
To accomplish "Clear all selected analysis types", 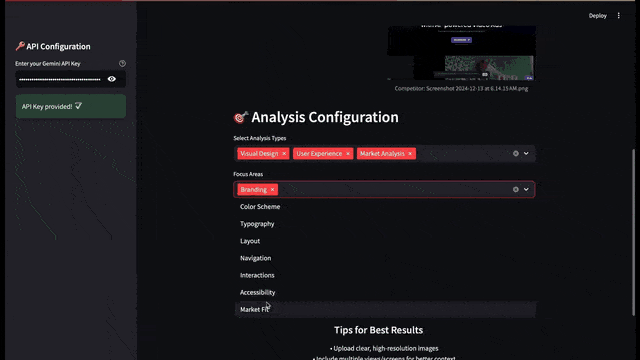I will pos(516,153).
